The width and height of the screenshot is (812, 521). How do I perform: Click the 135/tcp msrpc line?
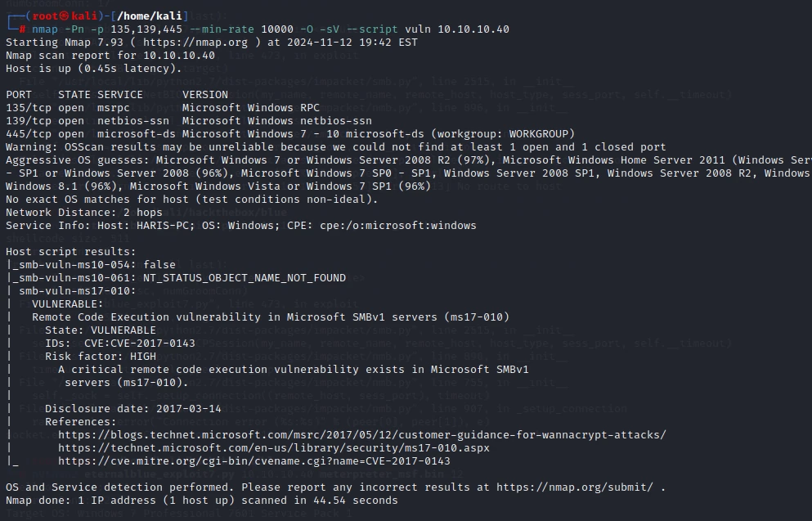163,108
